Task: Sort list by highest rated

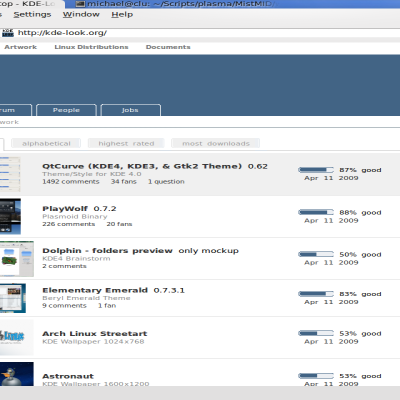Action: 126,143
